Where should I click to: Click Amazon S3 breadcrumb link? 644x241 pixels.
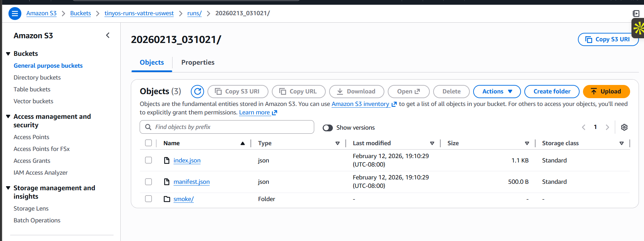click(x=41, y=13)
